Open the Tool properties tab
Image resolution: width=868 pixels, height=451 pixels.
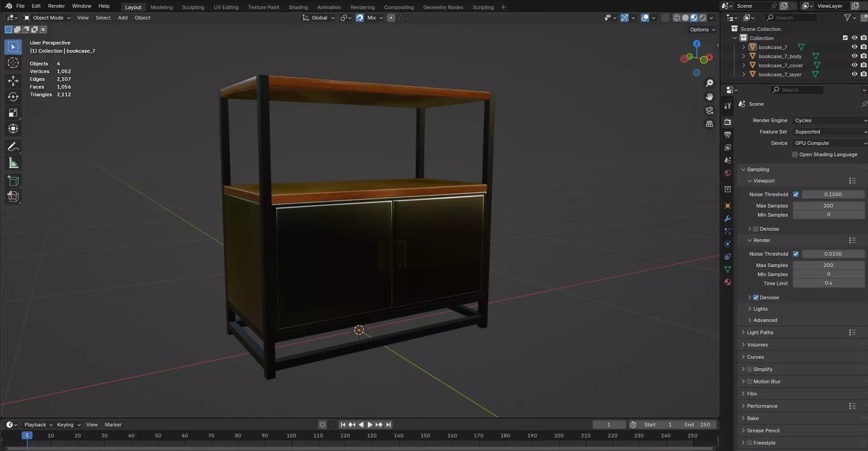click(x=728, y=105)
